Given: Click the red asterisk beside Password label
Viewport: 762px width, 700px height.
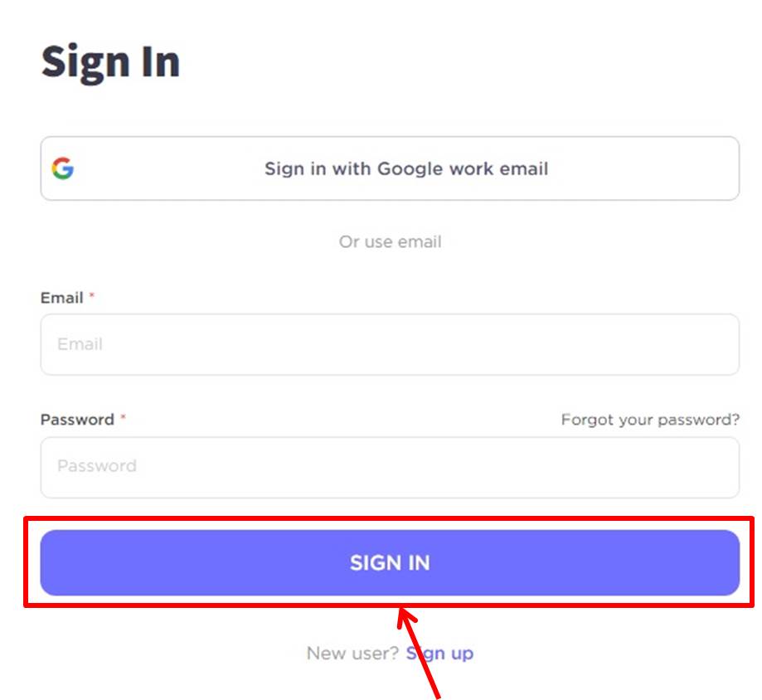Looking at the screenshot, I should (123, 416).
